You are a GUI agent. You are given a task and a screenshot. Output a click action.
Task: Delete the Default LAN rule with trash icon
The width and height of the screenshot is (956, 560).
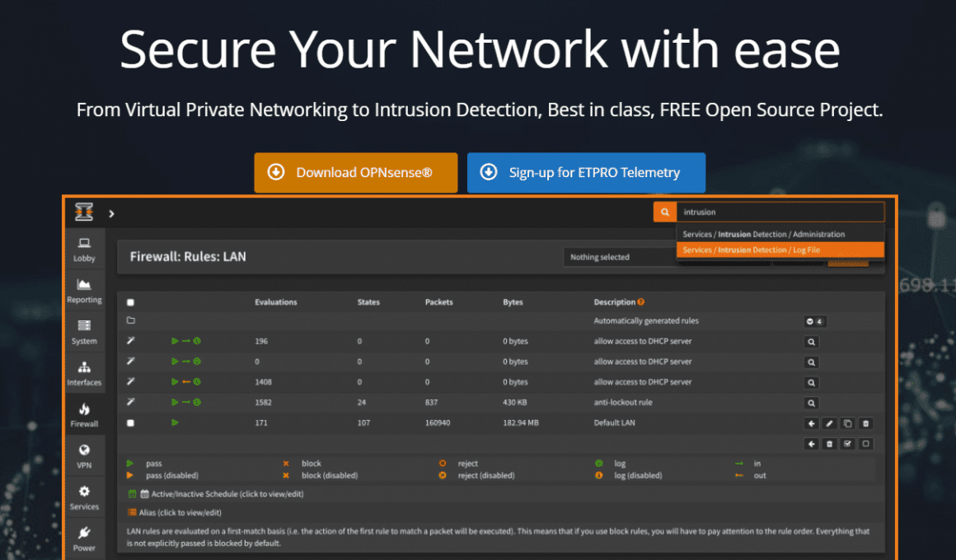click(865, 423)
